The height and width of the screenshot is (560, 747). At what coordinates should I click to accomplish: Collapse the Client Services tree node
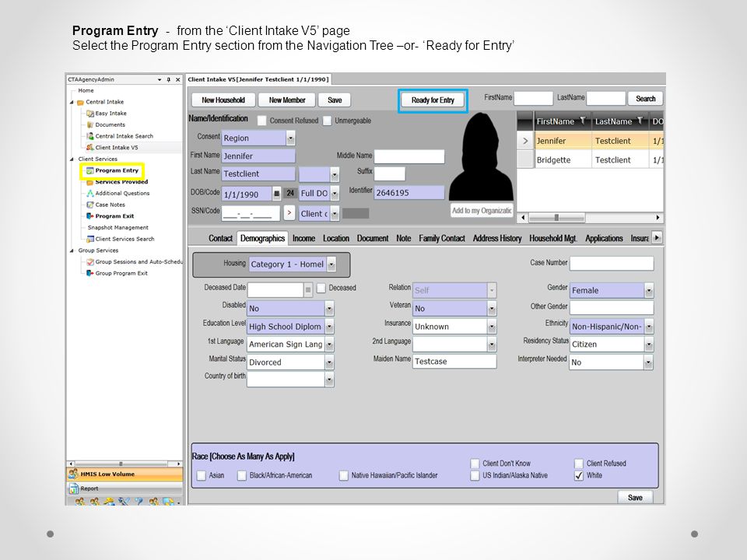tap(72, 159)
